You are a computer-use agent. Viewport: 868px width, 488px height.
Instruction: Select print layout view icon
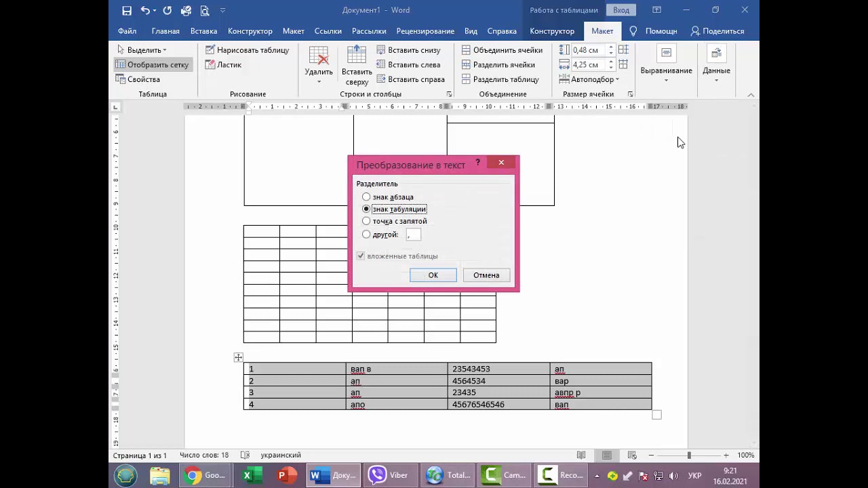click(x=607, y=455)
